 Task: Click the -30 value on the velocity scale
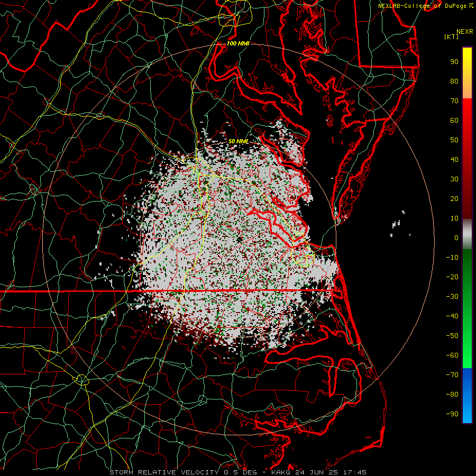coord(452,297)
